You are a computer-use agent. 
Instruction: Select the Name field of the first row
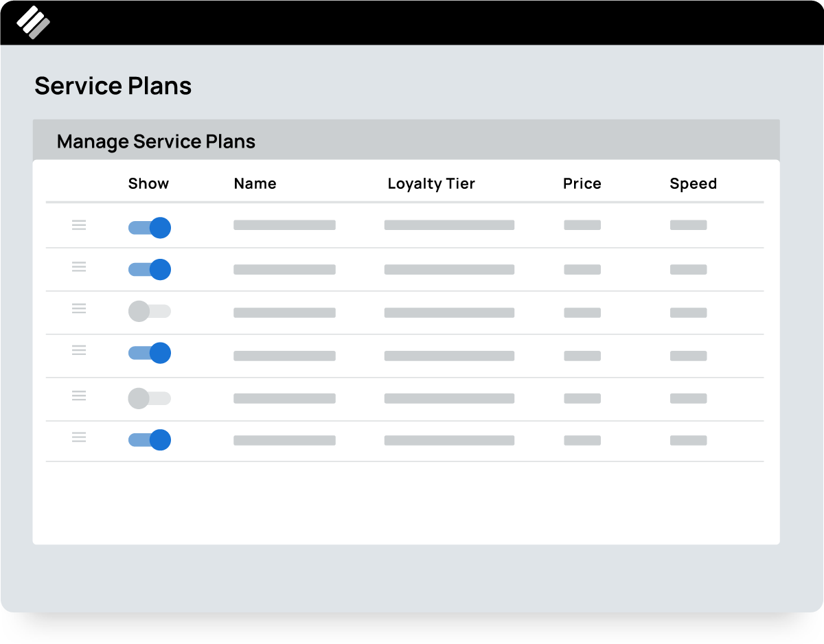coord(284,225)
